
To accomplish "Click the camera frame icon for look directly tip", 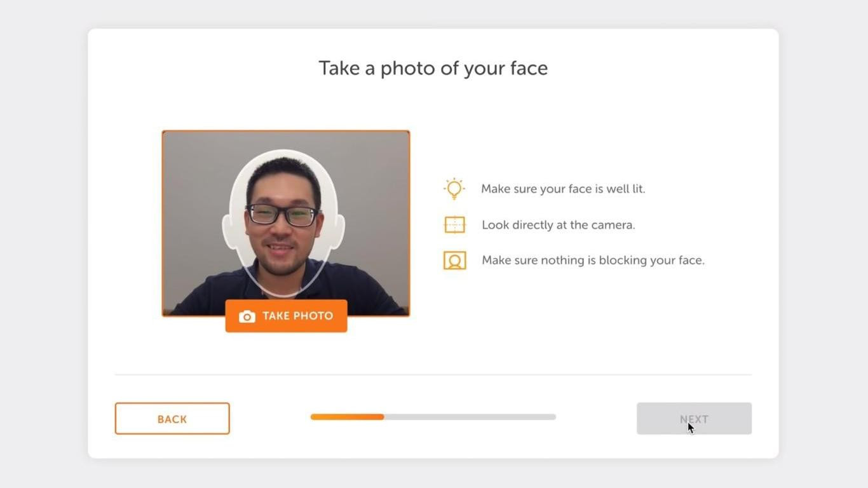I will point(454,224).
